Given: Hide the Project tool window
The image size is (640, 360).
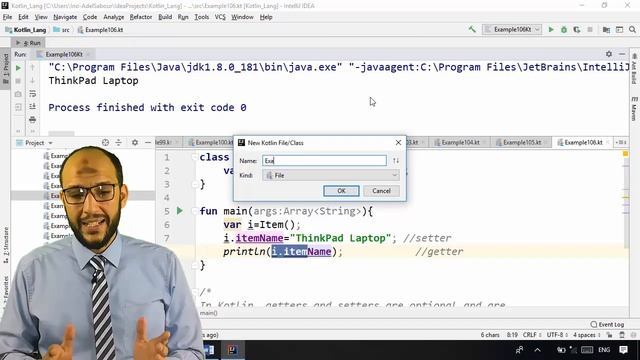Looking at the screenshot, I should pyautogui.click(x=148, y=142).
